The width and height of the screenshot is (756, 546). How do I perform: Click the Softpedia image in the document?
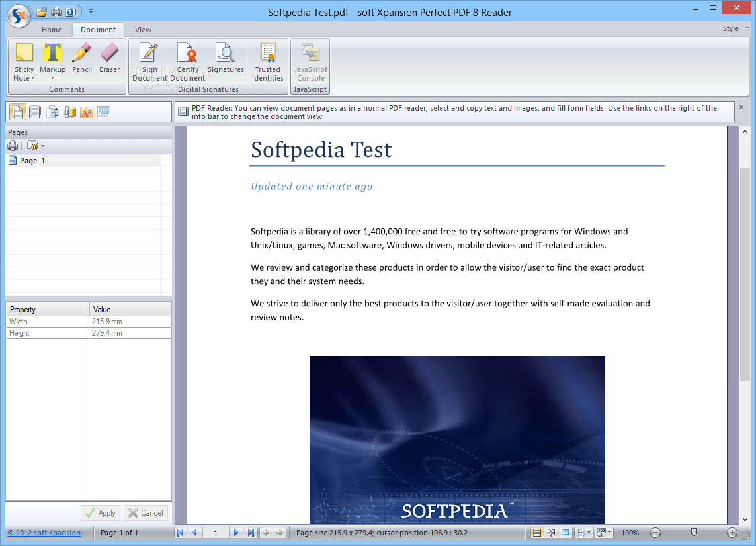click(457, 440)
